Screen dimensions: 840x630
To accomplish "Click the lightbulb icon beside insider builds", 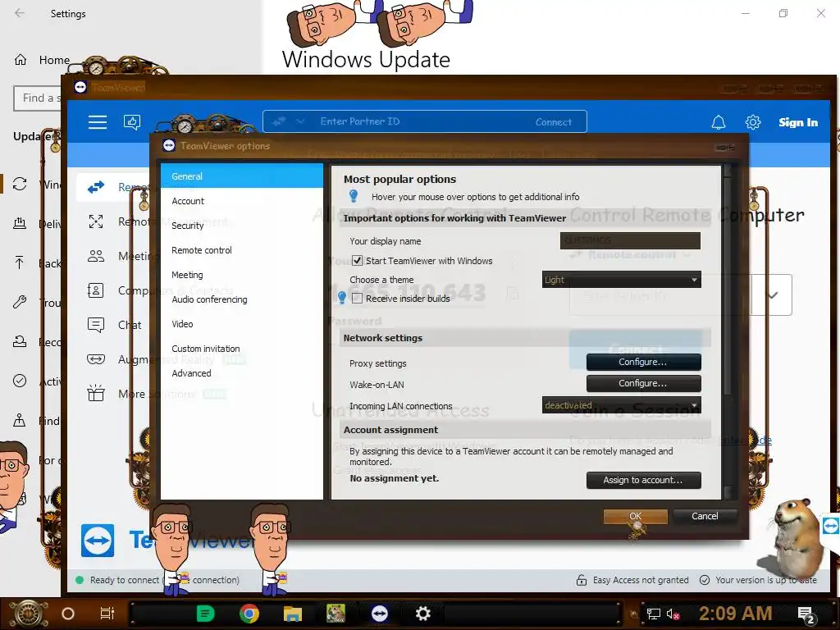I will 342,298.
